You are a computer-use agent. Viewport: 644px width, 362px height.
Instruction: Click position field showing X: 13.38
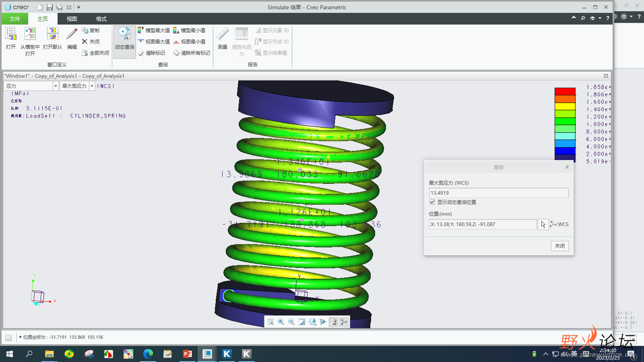(x=483, y=224)
